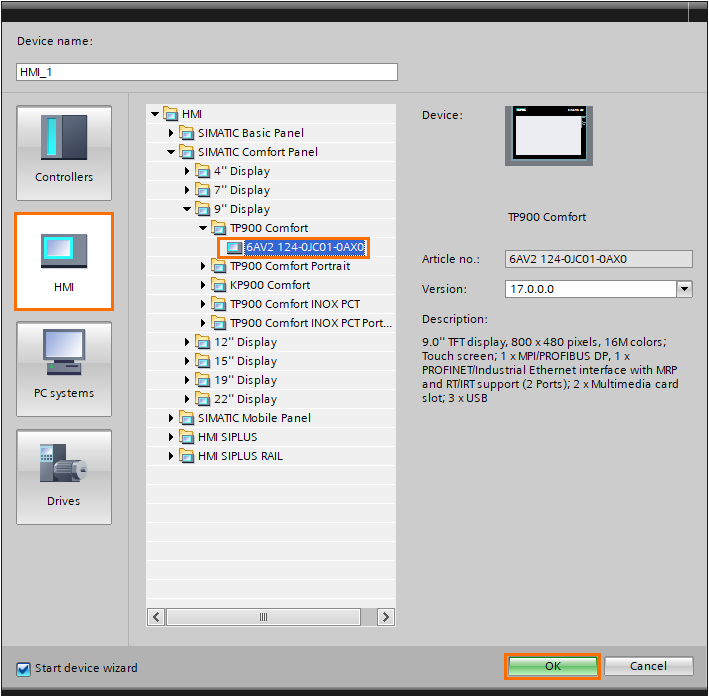
Task: Click the Cancel button
Action: point(648,666)
